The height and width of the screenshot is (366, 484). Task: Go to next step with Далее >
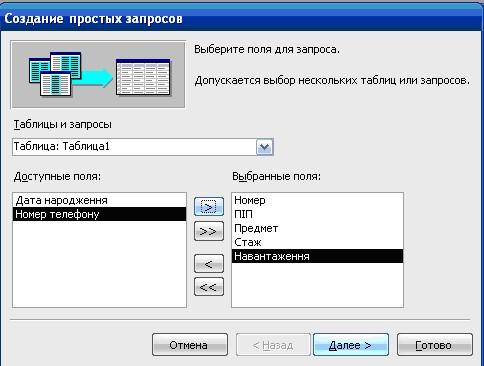pos(351,345)
